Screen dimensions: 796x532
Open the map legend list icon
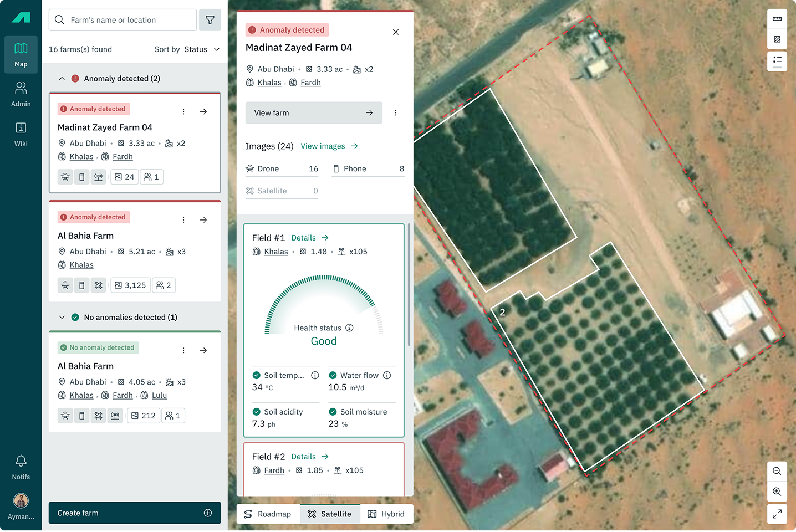click(x=777, y=60)
